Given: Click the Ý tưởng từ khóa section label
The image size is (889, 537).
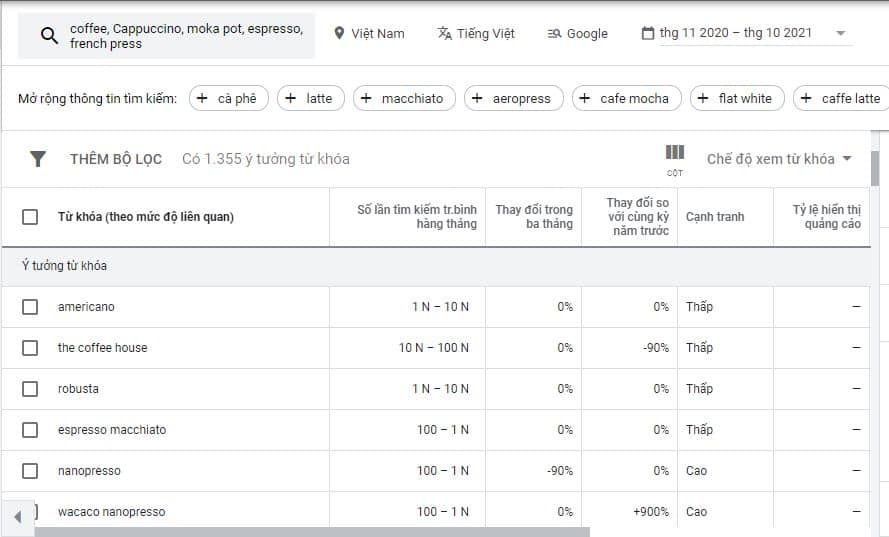Looking at the screenshot, I should click(x=64, y=265).
